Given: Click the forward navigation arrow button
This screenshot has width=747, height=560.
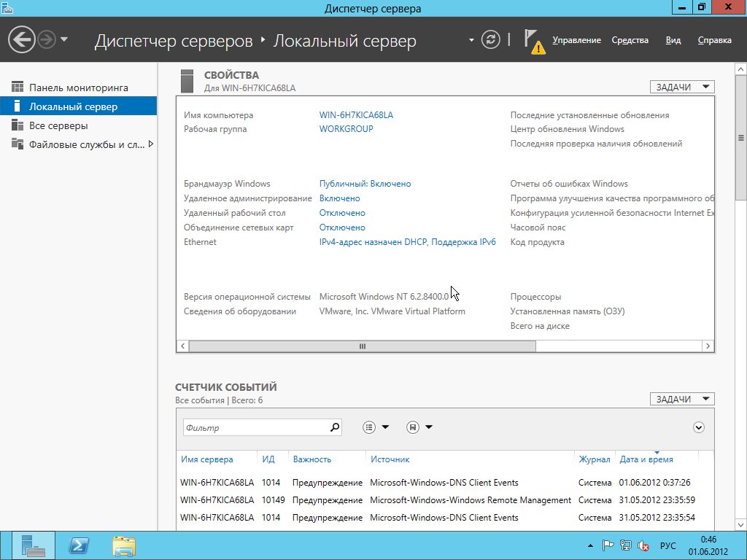Looking at the screenshot, I should click(47, 39).
